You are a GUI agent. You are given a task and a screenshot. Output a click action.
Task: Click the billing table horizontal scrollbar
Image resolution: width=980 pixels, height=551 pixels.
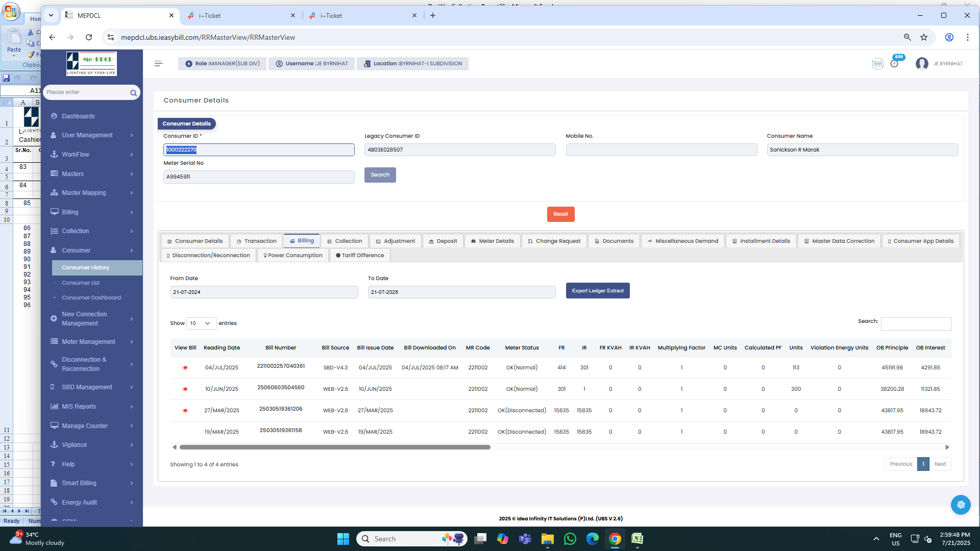pyautogui.click(x=335, y=447)
